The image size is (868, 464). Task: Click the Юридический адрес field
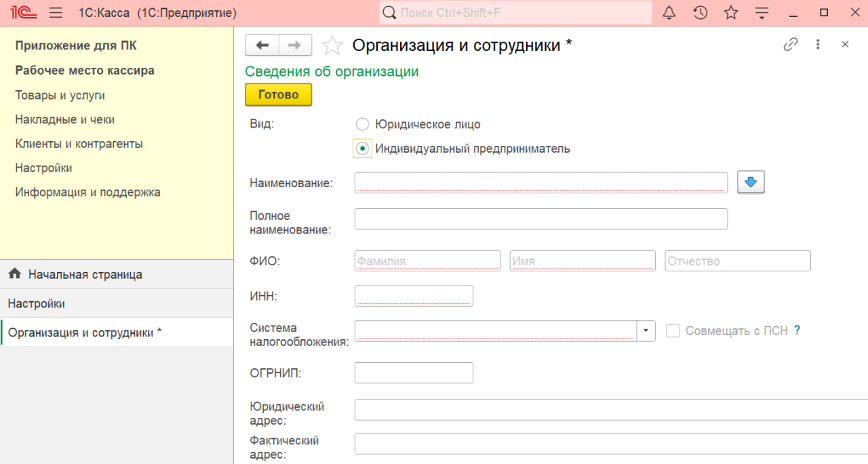611,410
